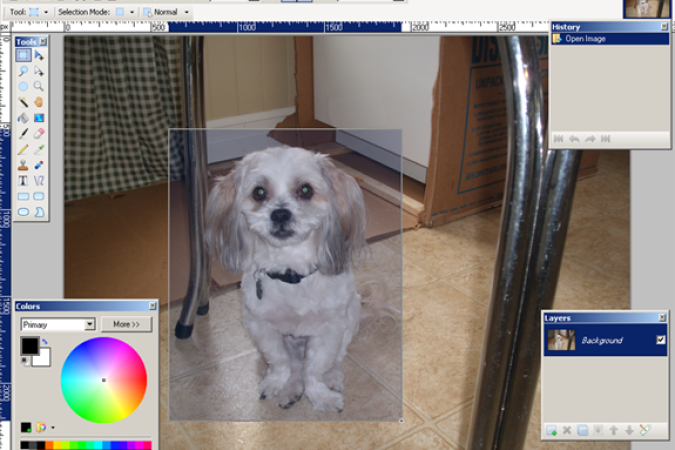Close the Colors panel

(152, 306)
